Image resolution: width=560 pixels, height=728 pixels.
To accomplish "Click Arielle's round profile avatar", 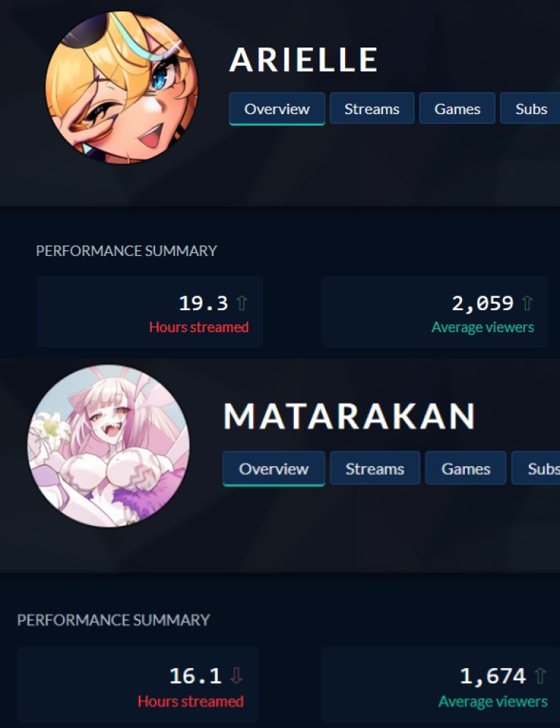I will click(121, 88).
